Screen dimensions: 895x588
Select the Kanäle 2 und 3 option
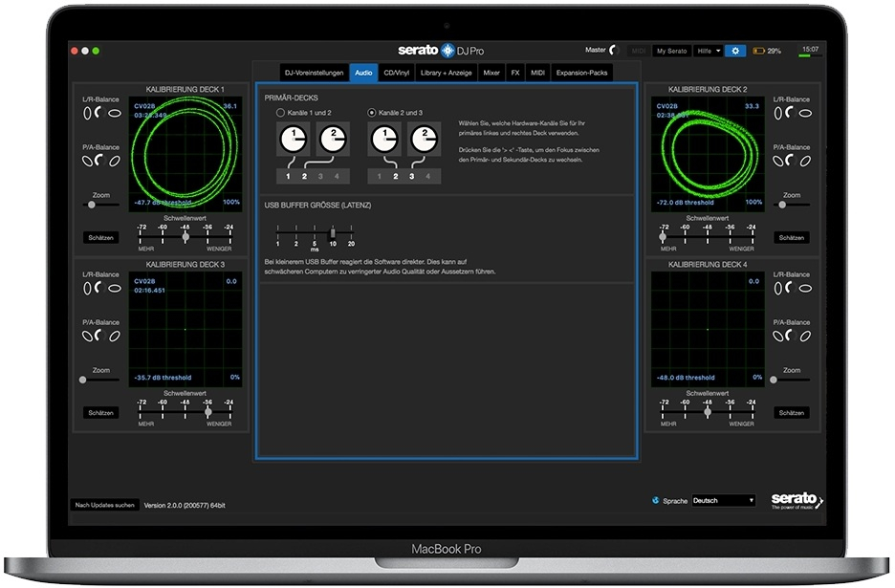[x=372, y=113]
